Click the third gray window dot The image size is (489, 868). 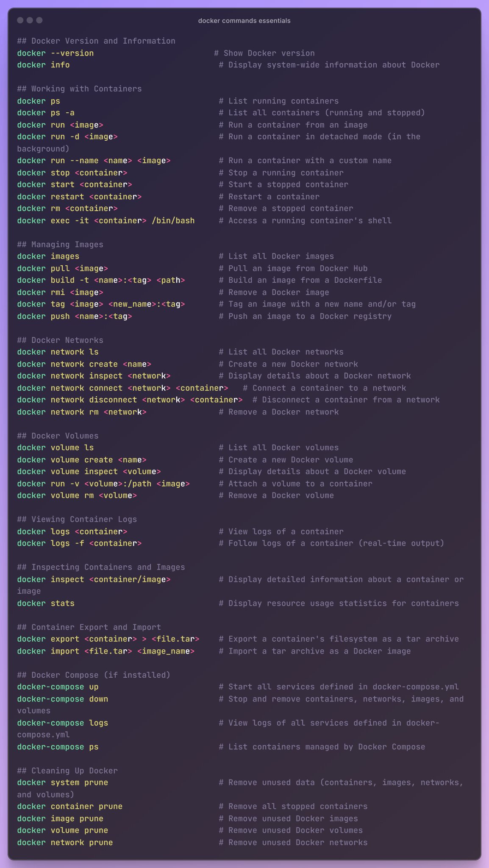[x=39, y=20]
